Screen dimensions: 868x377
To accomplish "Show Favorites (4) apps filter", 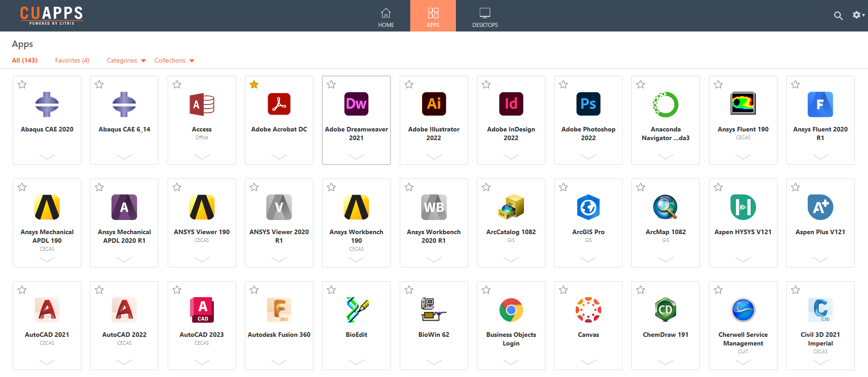I will click(x=72, y=60).
